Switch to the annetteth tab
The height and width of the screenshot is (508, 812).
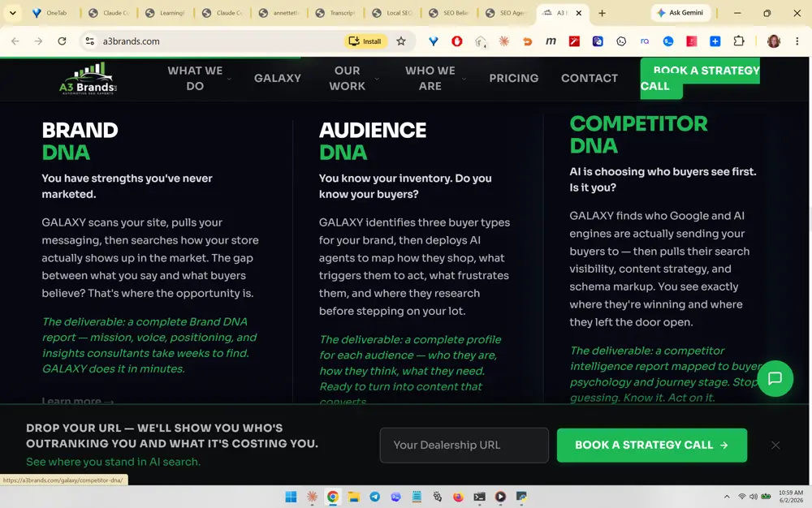(279, 13)
